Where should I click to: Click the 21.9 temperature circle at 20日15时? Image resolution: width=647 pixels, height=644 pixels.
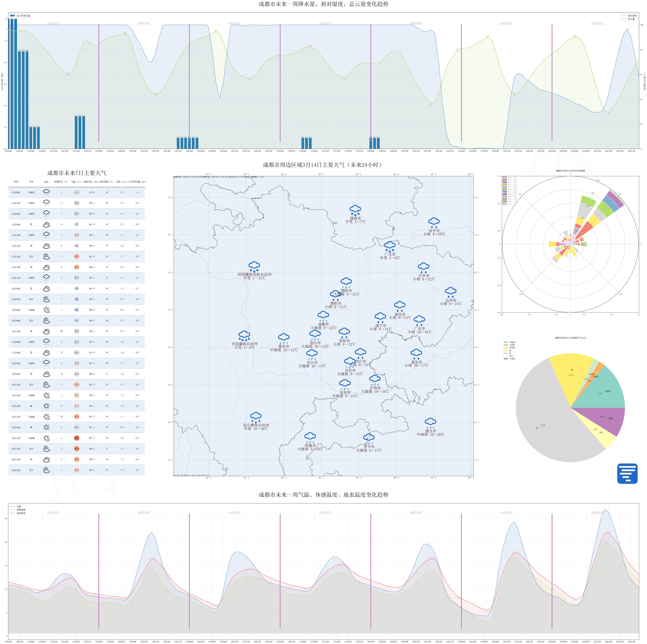[x=77, y=438]
